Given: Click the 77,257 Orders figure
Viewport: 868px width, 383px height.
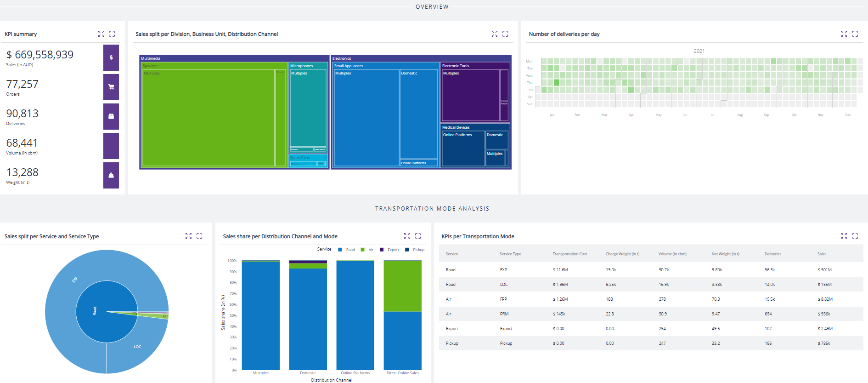Looking at the screenshot, I should point(22,84).
